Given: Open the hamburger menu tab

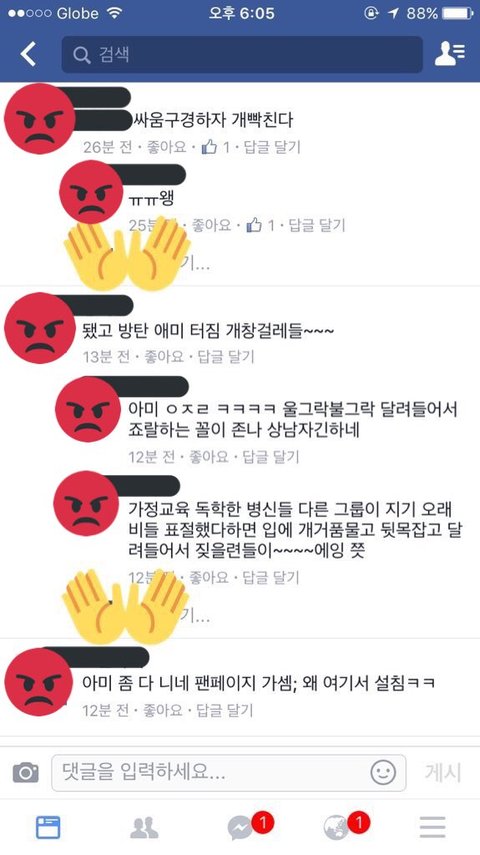Looking at the screenshot, I should point(433,827).
